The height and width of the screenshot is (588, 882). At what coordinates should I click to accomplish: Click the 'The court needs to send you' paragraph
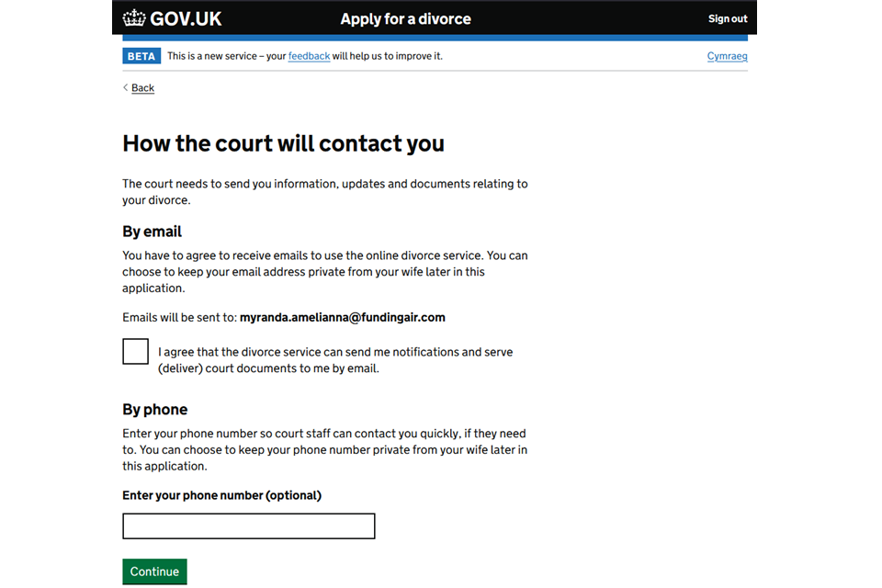pyautogui.click(x=324, y=191)
